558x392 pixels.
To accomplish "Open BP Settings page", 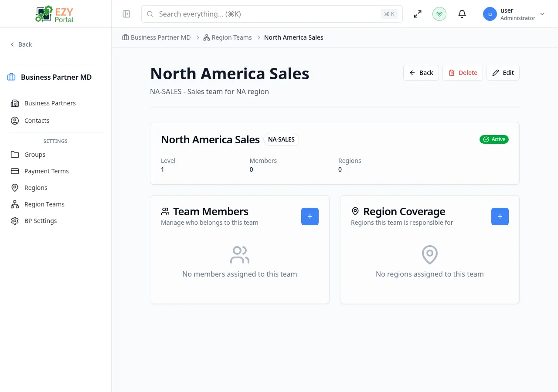I will pyautogui.click(x=41, y=221).
